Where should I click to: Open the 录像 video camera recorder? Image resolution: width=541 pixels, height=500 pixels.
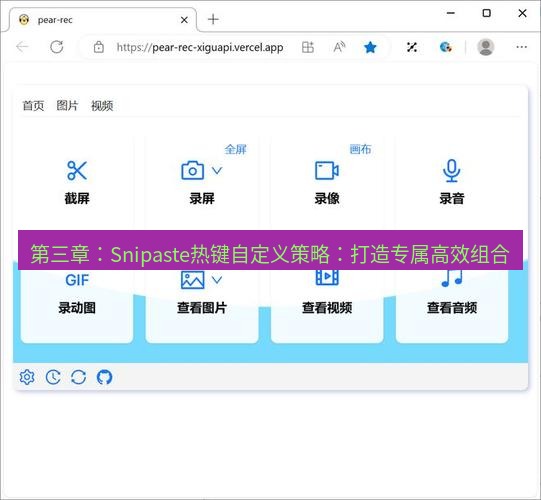[327, 170]
